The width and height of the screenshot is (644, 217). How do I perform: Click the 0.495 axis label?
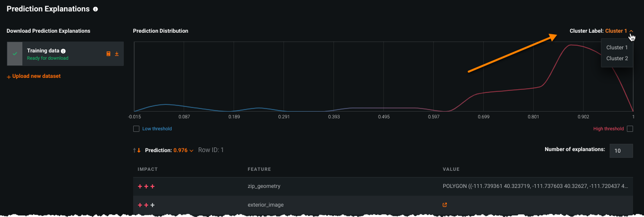click(x=383, y=117)
